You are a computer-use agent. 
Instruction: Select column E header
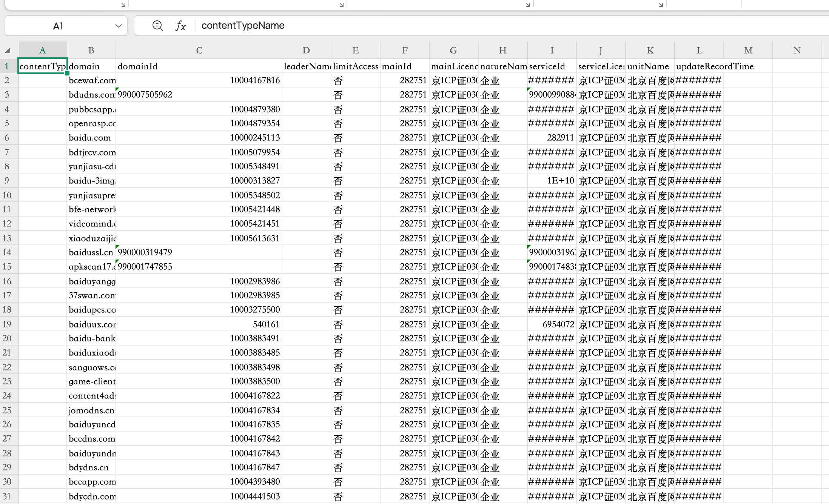tap(356, 50)
